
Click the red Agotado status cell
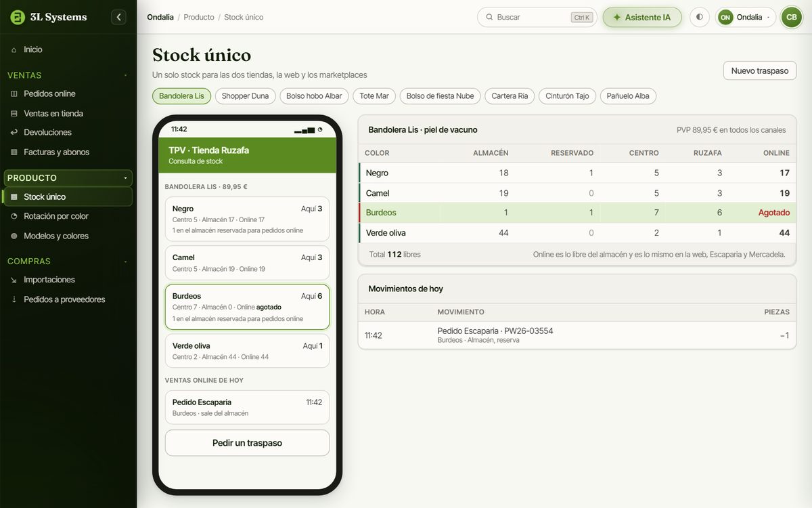pyautogui.click(x=773, y=213)
